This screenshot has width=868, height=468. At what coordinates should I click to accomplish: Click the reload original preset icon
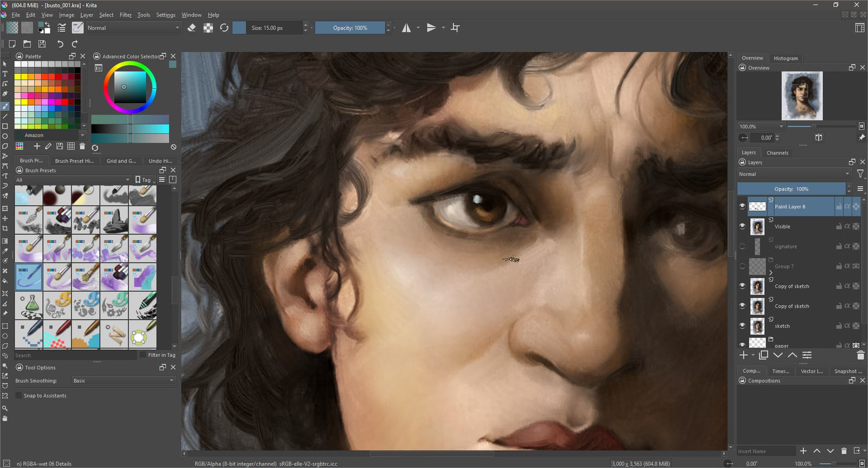[224, 28]
